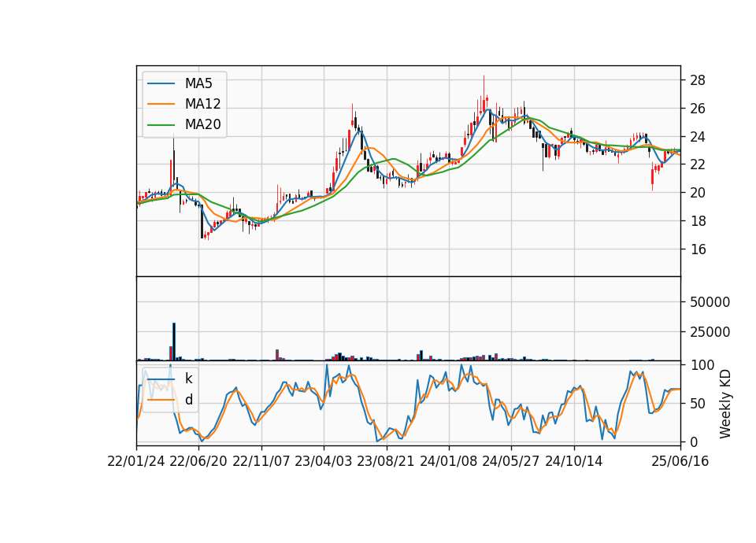
Task: Click the k legend label in KD panel
Action: coord(188,379)
